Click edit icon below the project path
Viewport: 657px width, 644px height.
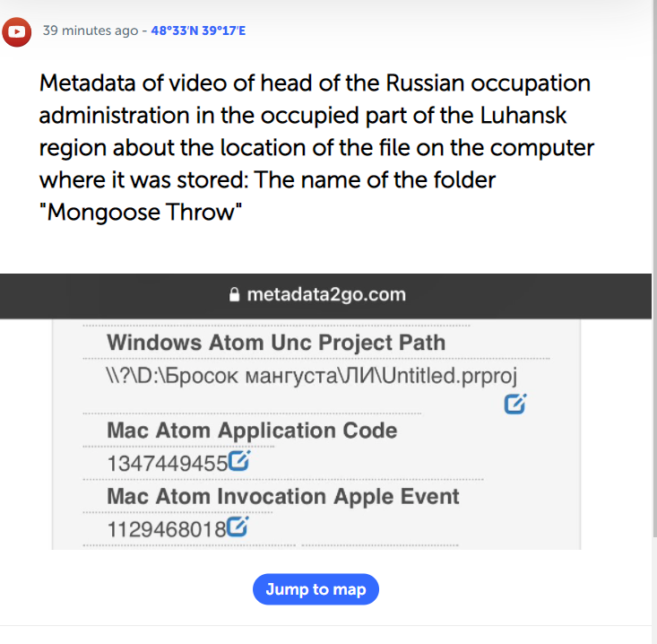pos(515,404)
